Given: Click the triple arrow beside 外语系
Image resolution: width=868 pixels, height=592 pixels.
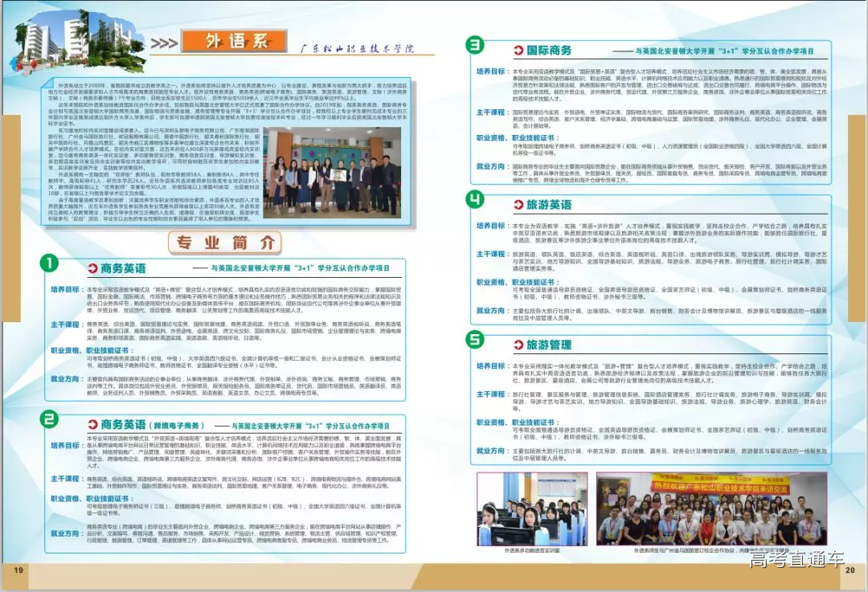Looking at the screenshot, I should [164, 42].
